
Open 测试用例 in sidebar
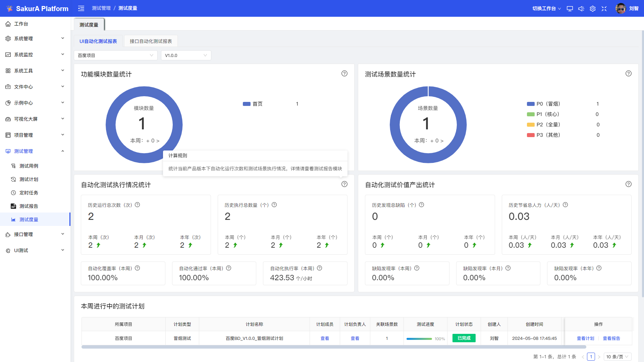pyautogui.click(x=35, y=166)
